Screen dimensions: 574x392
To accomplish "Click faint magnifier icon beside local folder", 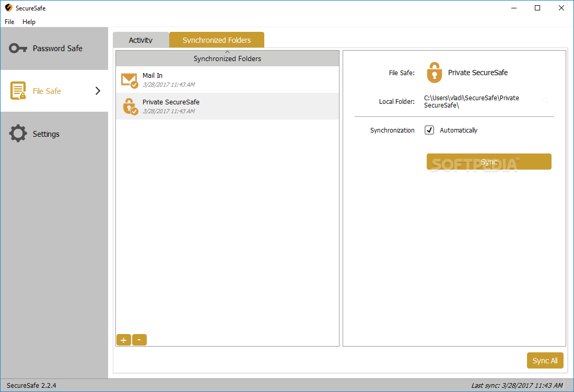I will pyautogui.click(x=546, y=101).
